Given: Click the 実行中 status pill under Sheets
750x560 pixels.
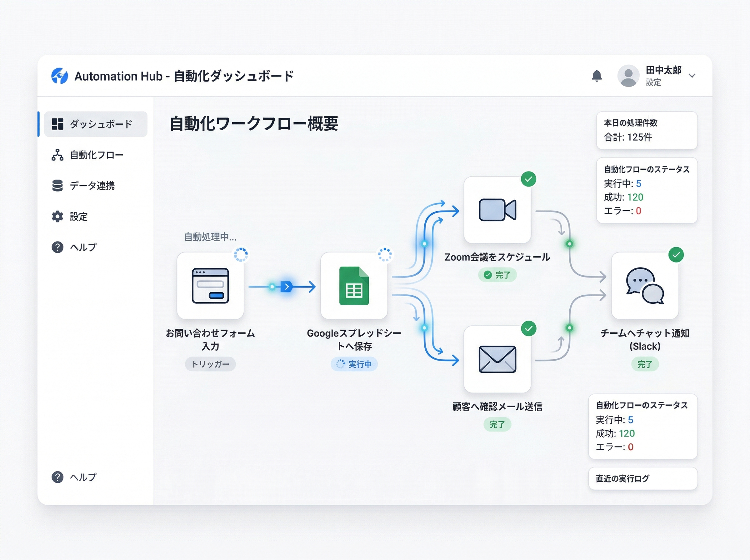Looking at the screenshot, I should point(354,364).
